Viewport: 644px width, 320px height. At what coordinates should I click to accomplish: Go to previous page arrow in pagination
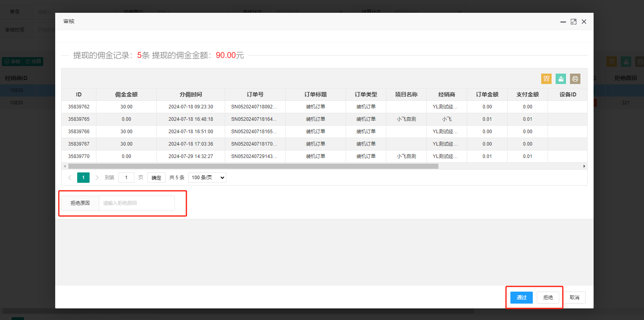pos(70,178)
